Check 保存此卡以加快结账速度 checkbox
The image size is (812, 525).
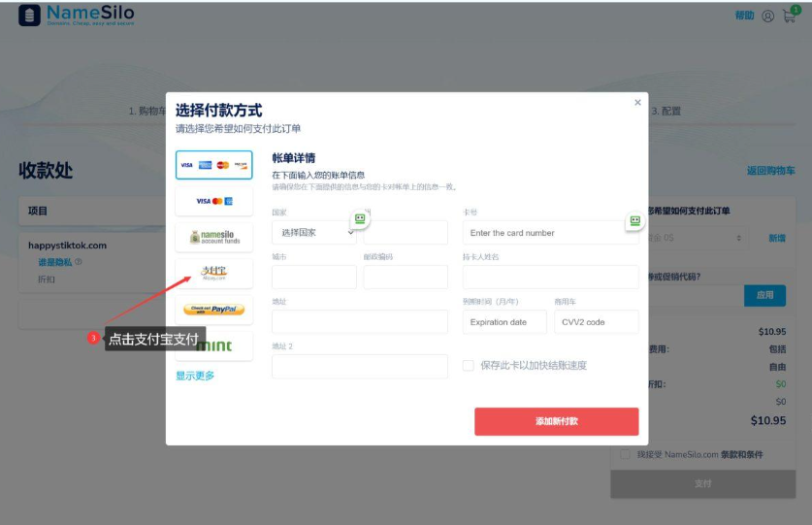(469, 366)
